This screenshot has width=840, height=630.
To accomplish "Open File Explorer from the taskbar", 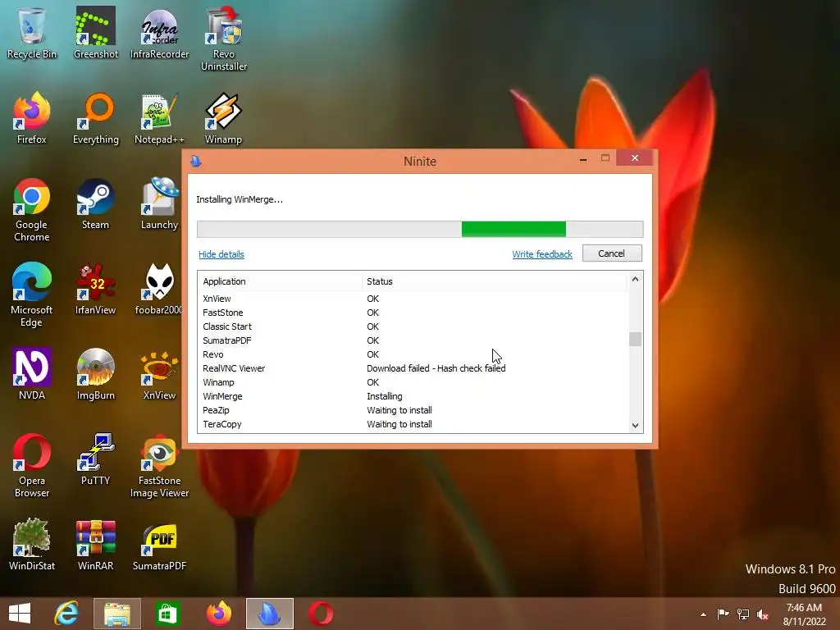I will point(116,614).
